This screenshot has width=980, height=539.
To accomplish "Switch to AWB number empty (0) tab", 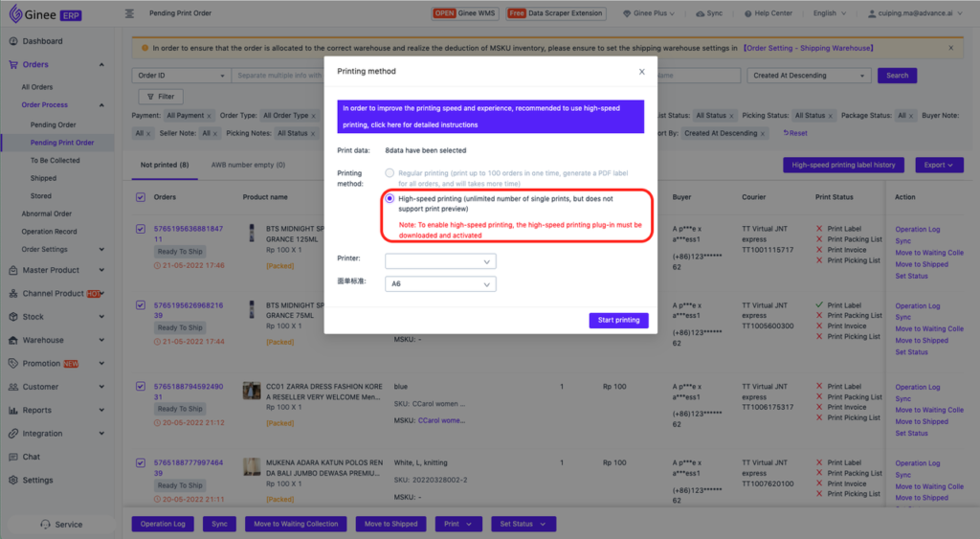I will tap(248, 165).
